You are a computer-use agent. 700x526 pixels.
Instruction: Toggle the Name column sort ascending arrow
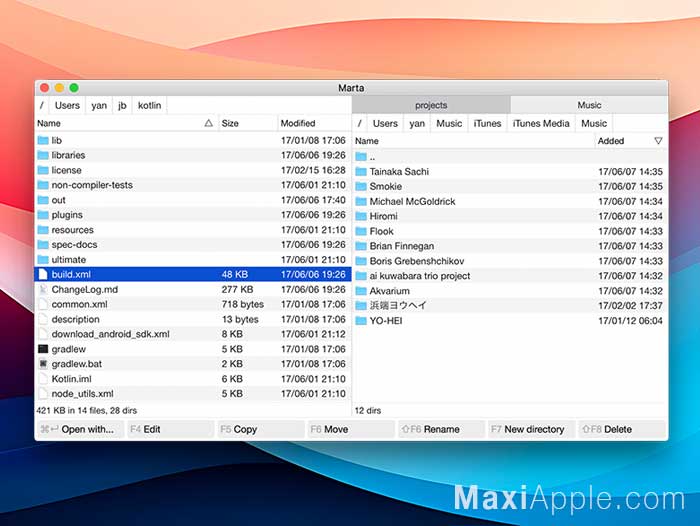pos(208,123)
